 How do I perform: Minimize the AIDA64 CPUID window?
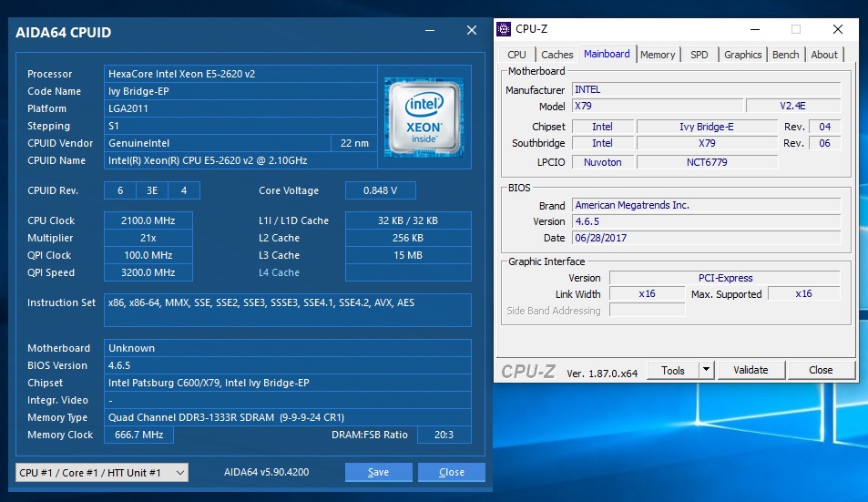tap(430, 30)
